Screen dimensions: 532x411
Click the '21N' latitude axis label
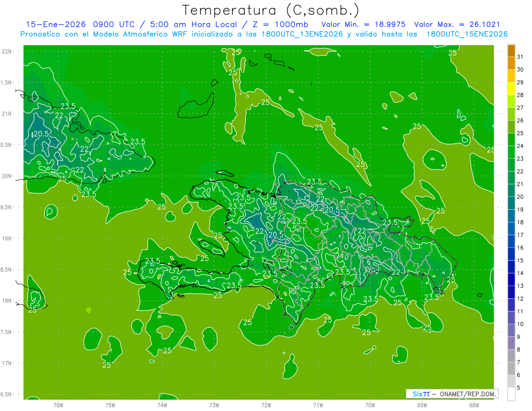point(7,114)
